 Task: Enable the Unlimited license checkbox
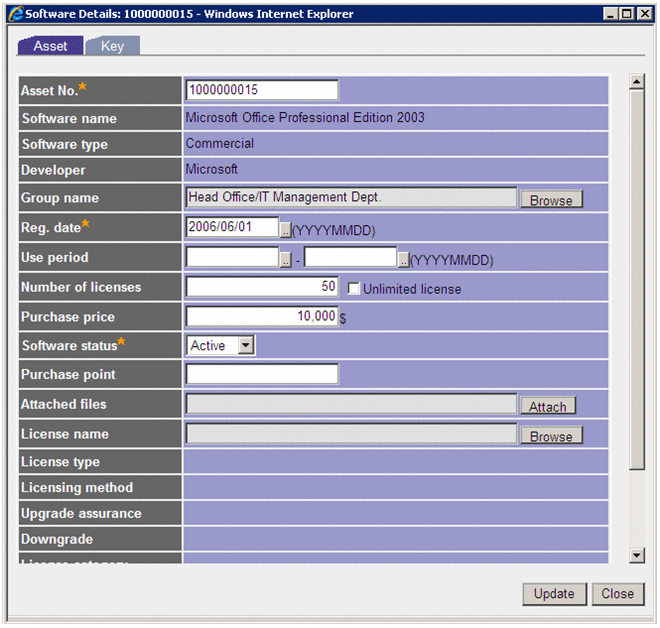(354, 288)
